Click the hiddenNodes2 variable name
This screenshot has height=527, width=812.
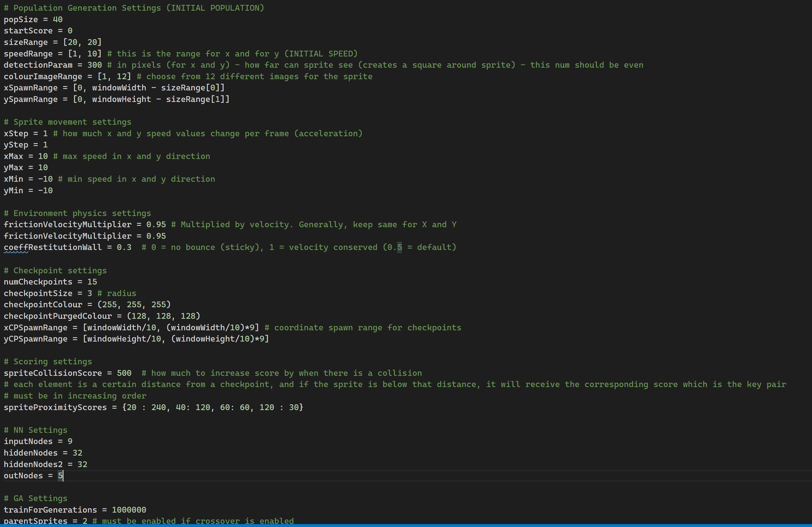pos(33,464)
